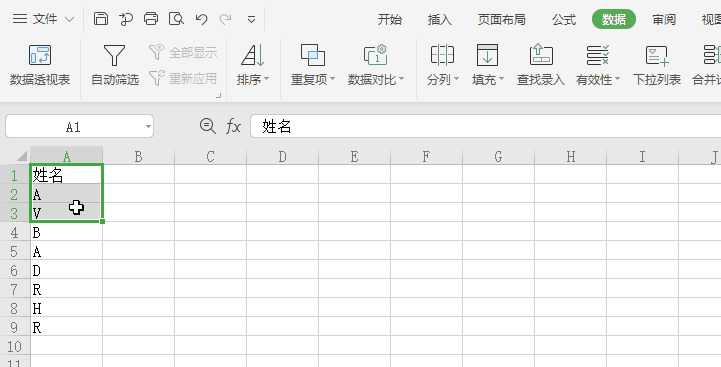Expand the 填充 dropdown arrow
721x367 pixels.
click(502, 79)
